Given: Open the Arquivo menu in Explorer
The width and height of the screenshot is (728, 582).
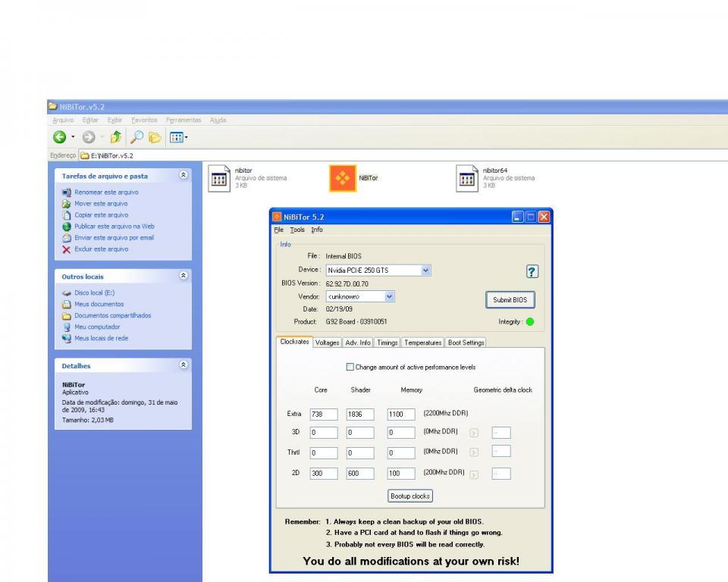Looking at the screenshot, I should [63, 120].
